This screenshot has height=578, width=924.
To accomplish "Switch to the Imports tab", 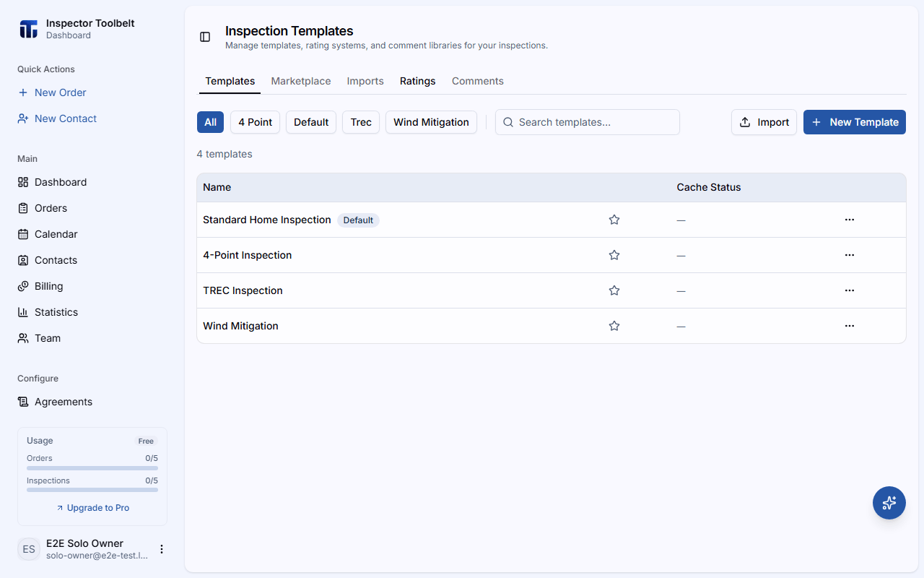I will click(x=365, y=81).
